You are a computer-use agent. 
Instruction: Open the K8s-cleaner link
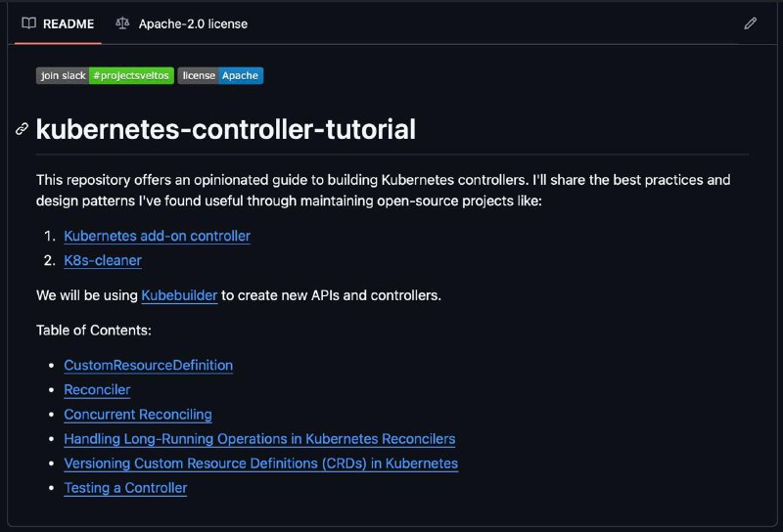click(x=103, y=260)
